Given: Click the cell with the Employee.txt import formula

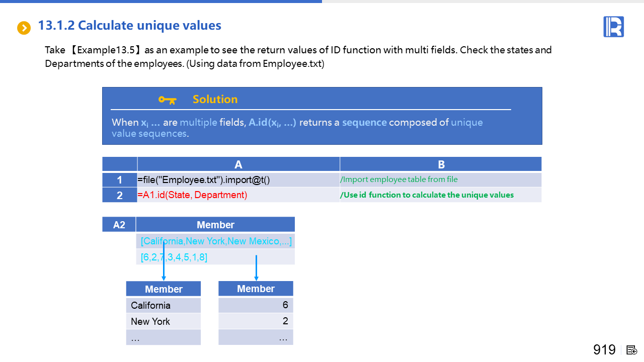Looking at the screenshot, I should [238, 180].
